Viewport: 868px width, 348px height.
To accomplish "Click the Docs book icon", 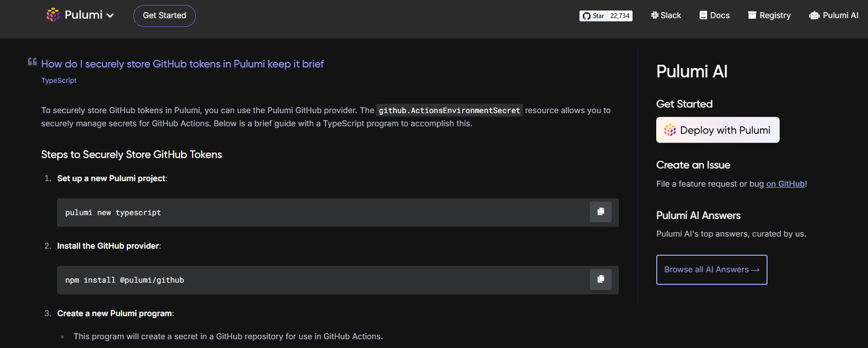I will click(703, 15).
